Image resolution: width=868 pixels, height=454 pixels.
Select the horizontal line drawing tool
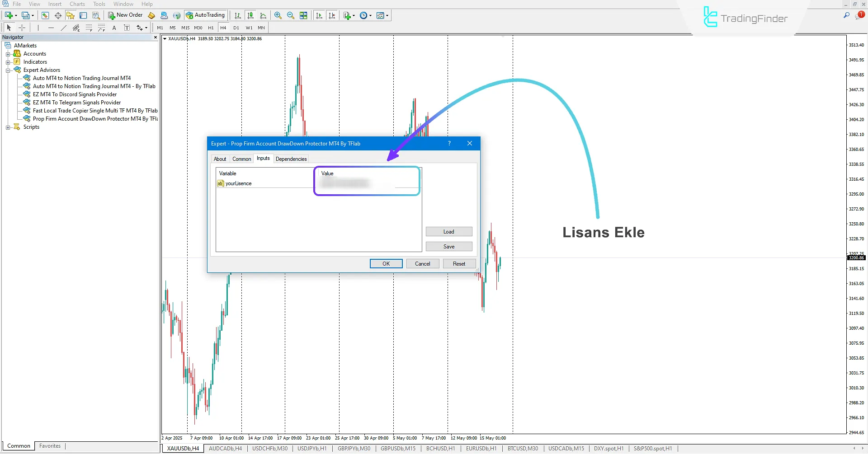tap(51, 28)
